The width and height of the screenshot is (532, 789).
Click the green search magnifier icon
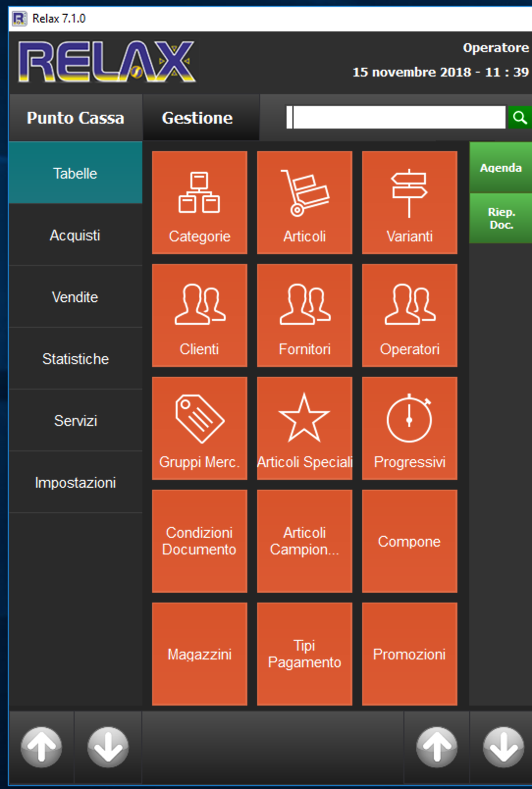[519, 117]
